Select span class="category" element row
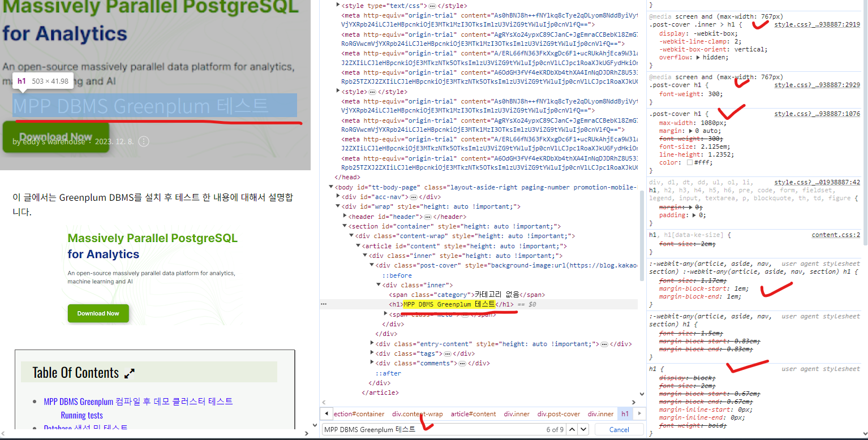 (467, 295)
